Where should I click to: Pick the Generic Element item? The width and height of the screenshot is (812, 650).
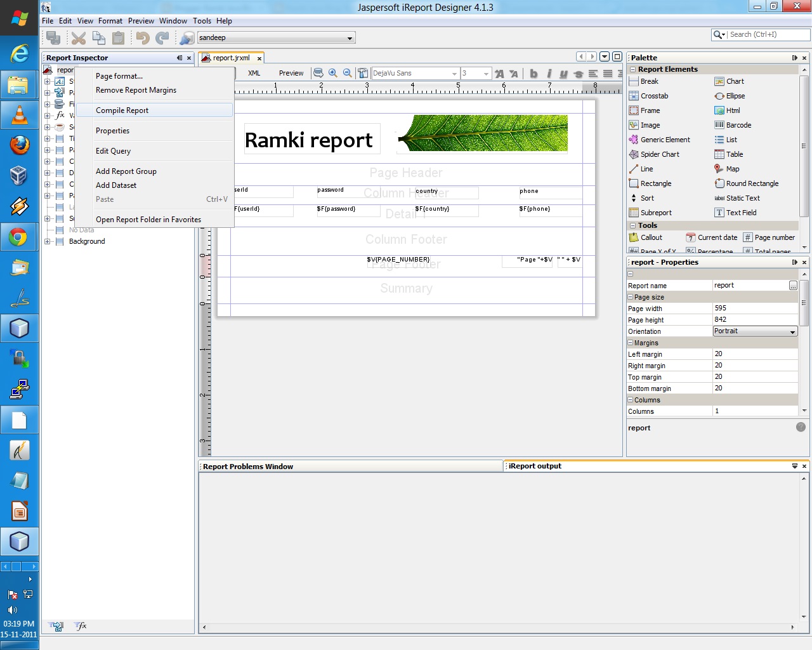click(x=660, y=140)
